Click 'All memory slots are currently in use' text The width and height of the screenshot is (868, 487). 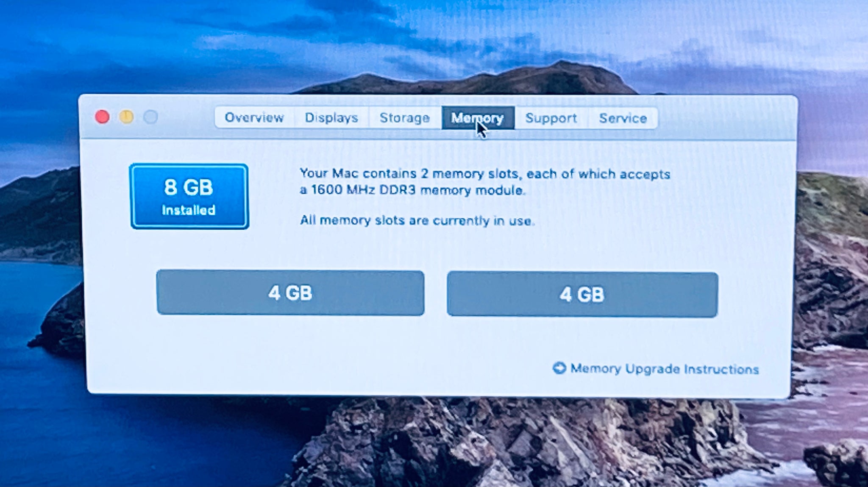[x=417, y=220]
